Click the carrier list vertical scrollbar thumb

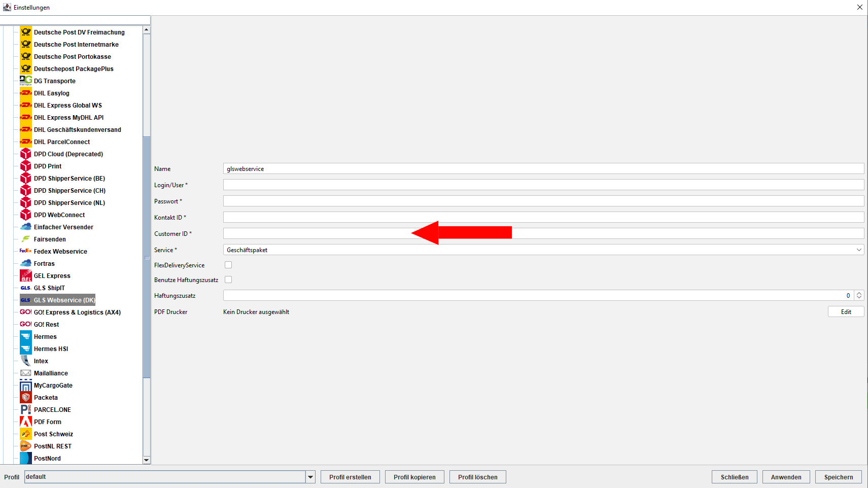click(x=147, y=257)
